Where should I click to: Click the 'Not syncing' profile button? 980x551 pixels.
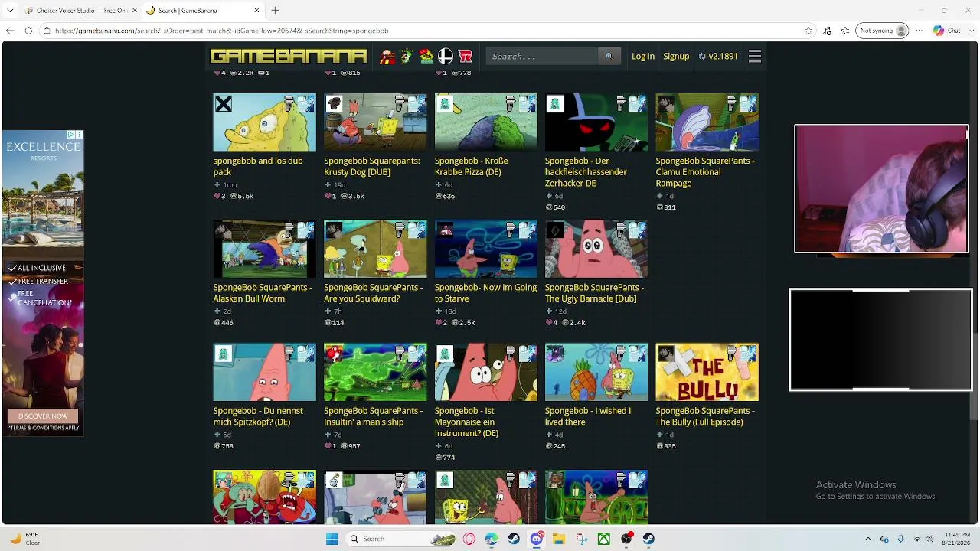coord(883,31)
